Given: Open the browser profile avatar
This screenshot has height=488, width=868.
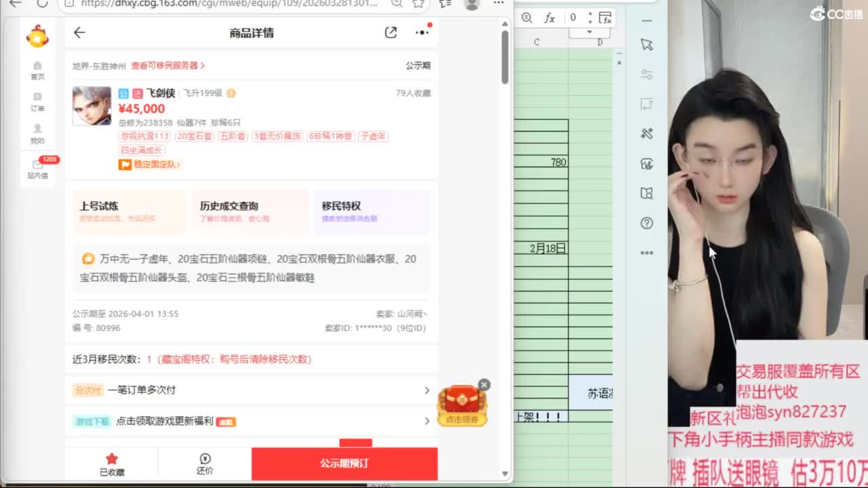Looking at the screenshot, I should point(471,4).
